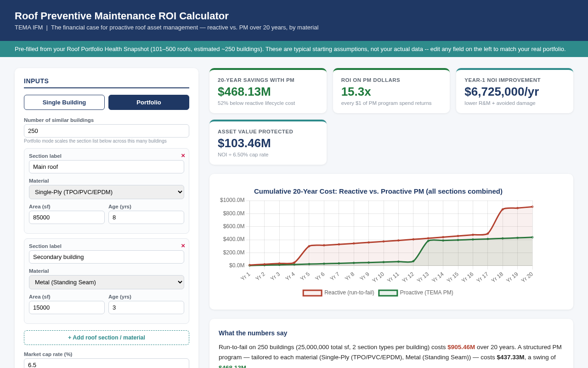Viewport: 588px width, 368px height.
Task: Edit Secondary building area field showing 15000
Action: tap(67, 307)
